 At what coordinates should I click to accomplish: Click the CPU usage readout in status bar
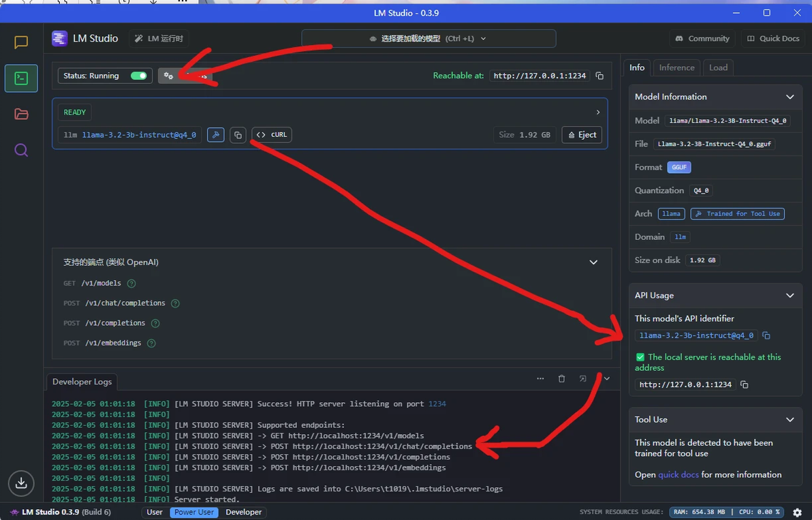point(759,513)
